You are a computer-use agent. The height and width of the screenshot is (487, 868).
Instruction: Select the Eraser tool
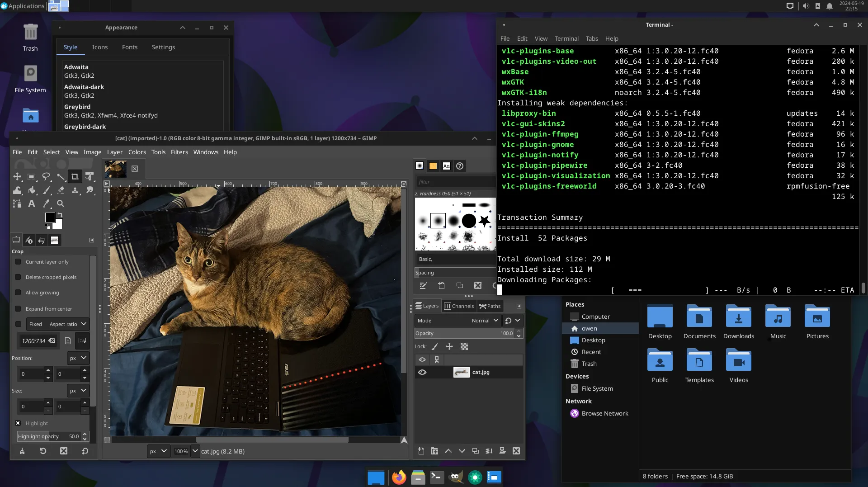tap(61, 190)
